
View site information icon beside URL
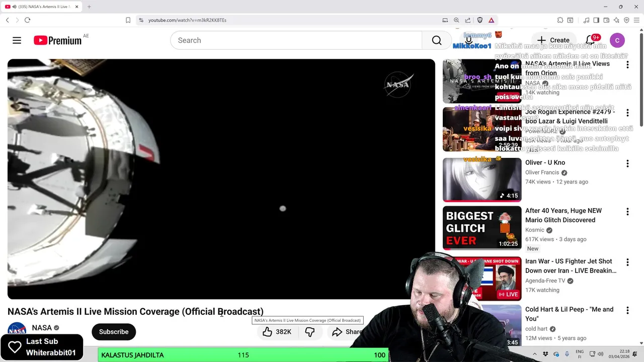point(141,20)
